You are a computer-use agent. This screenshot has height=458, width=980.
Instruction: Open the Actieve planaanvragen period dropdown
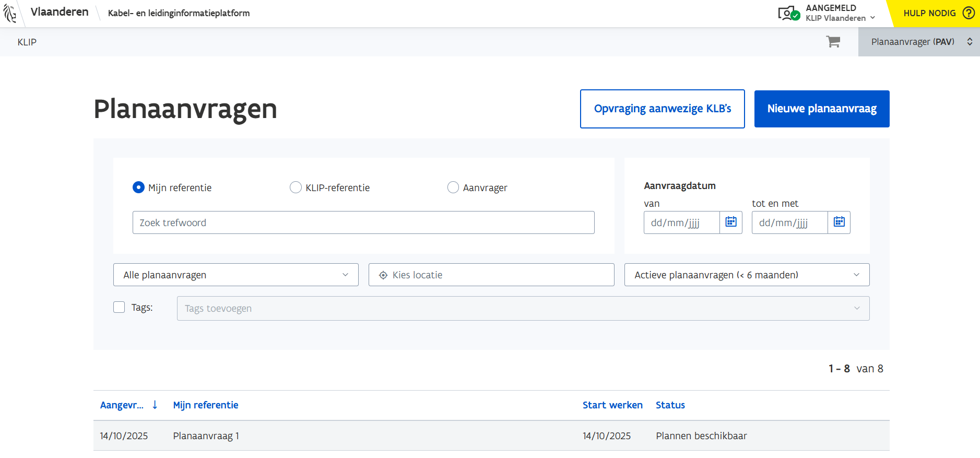pos(746,275)
